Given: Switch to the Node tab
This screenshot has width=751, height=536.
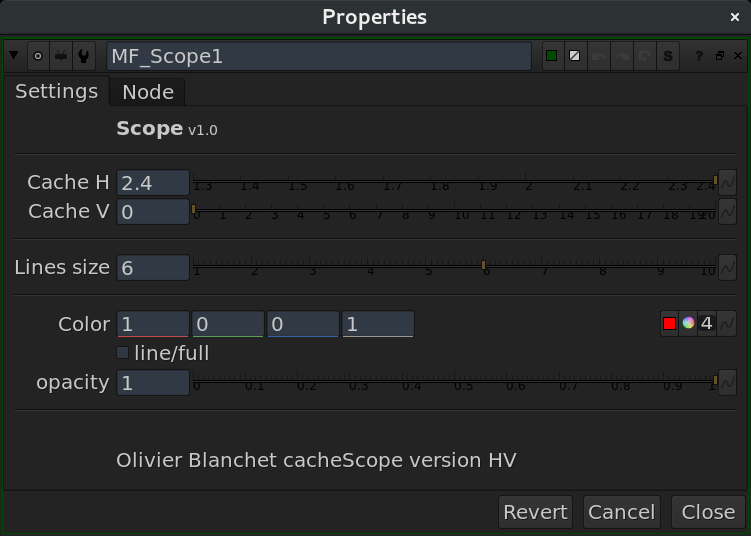Looking at the screenshot, I should 148,92.
